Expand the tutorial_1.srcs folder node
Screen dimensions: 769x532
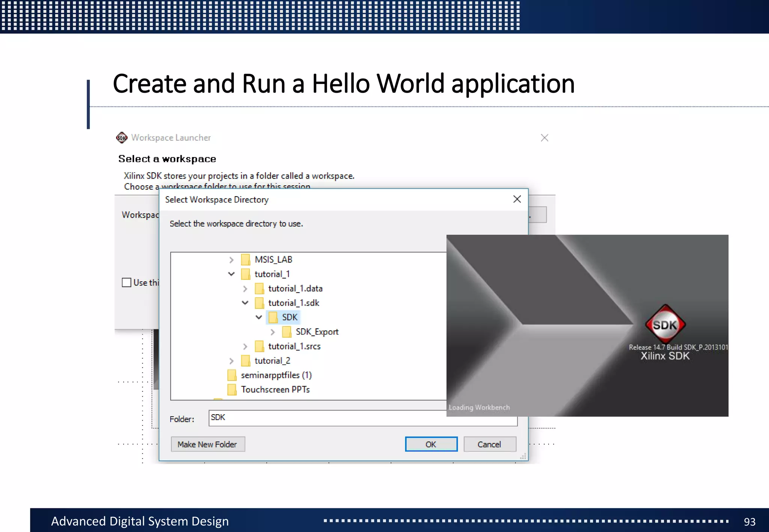tap(245, 346)
